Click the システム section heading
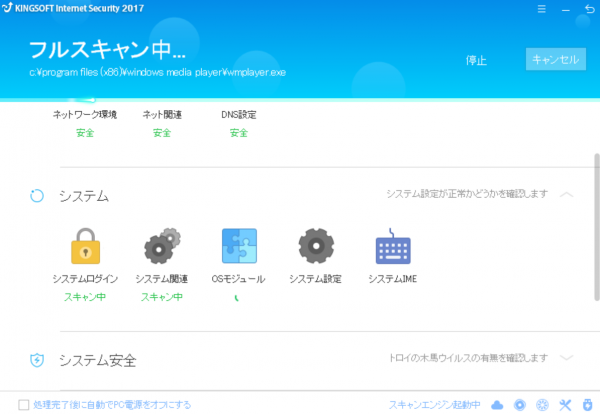600x414 pixels. pos(84,196)
